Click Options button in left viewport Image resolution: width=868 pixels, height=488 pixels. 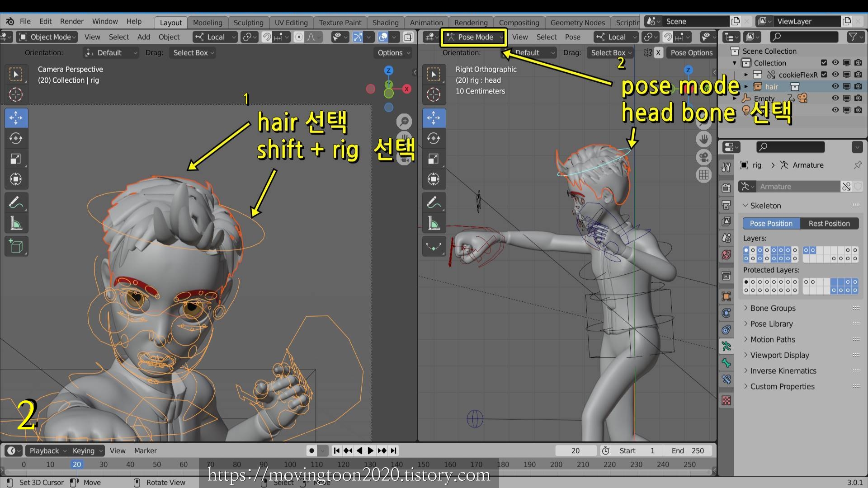pyautogui.click(x=394, y=52)
